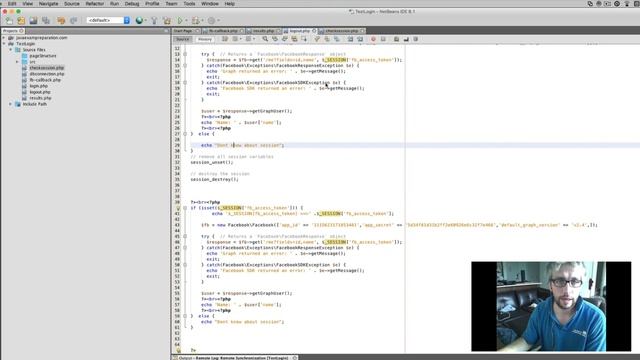Switch to the History view button
This screenshot has width=640, height=360.
click(205, 39)
